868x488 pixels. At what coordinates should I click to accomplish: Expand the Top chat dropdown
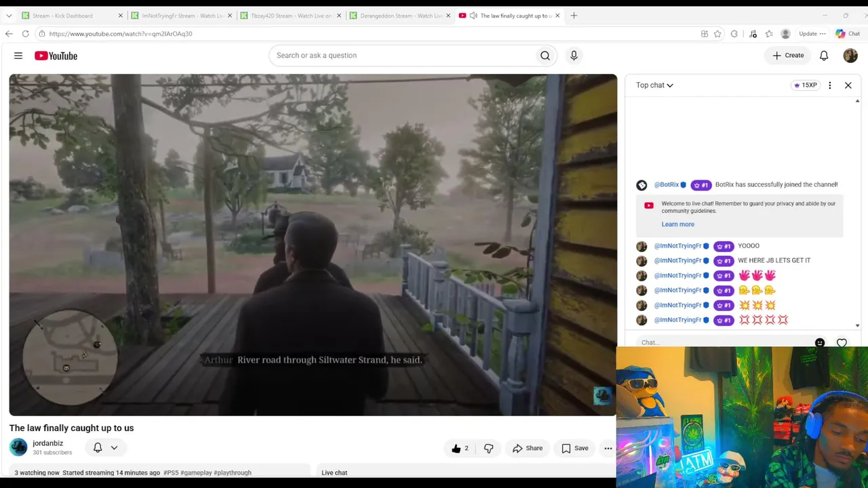(654, 85)
